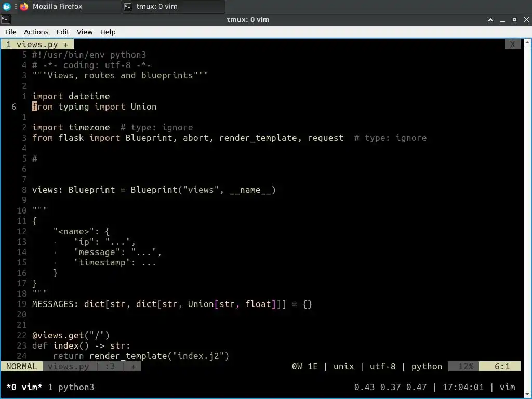The width and height of the screenshot is (532, 399).
Task: Close vim tab with X button
Action: click(512, 45)
